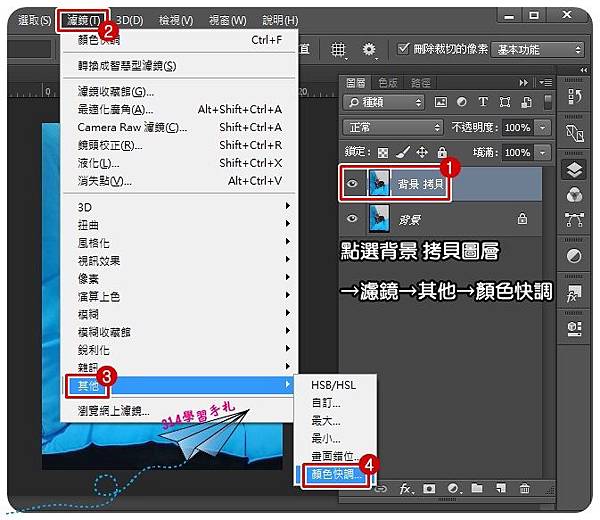Image resolution: width=600 pixels, height=520 pixels.
Task: Expand the 視訊效果 submenu
Action: pos(179,261)
